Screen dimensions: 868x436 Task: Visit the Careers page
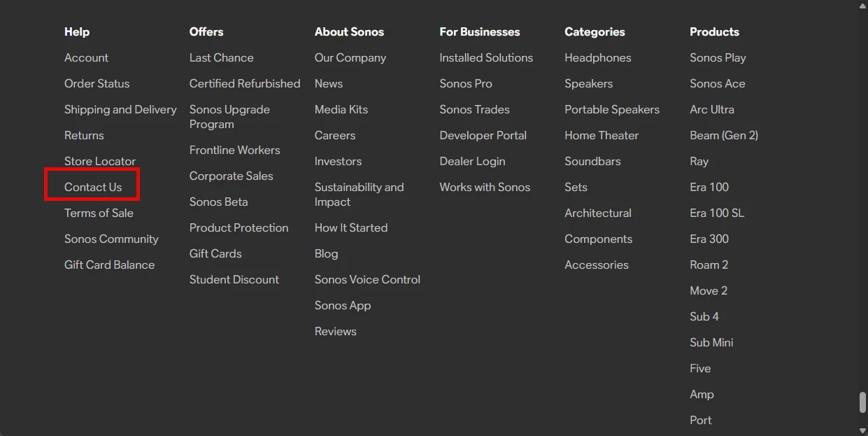(x=335, y=135)
